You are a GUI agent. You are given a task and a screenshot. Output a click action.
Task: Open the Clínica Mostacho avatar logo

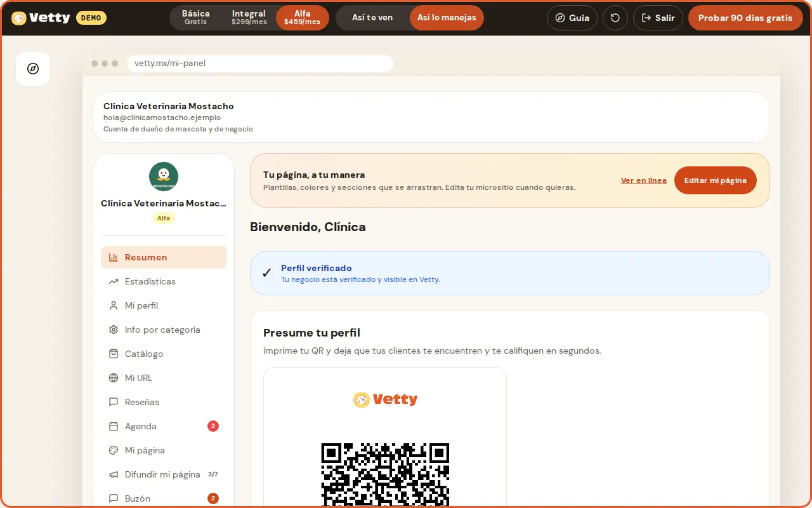(x=164, y=177)
